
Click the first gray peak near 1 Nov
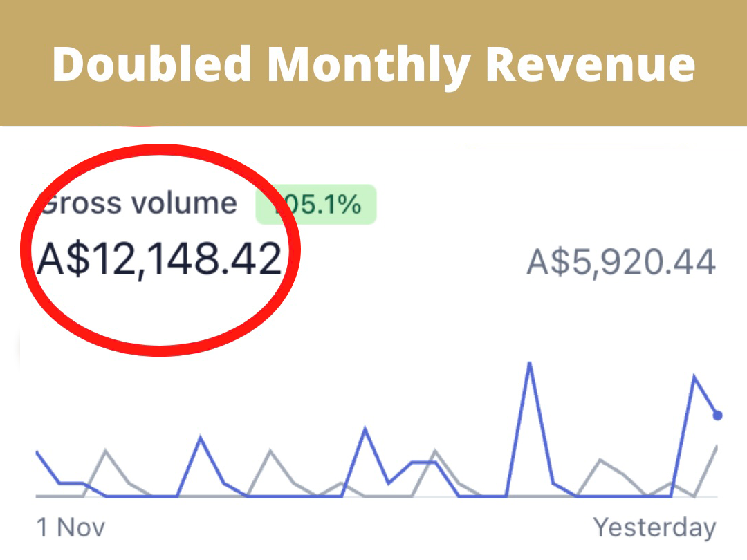(106, 451)
